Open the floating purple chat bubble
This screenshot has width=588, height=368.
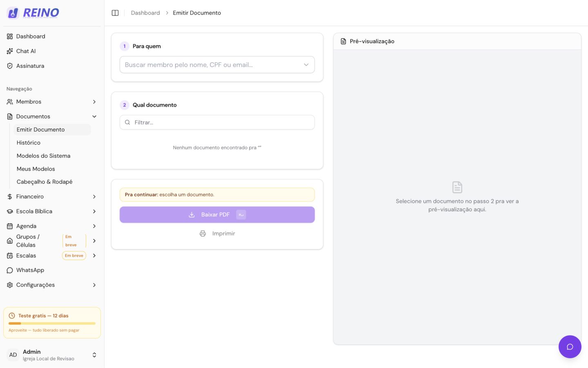pyautogui.click(x=570, y=347)
